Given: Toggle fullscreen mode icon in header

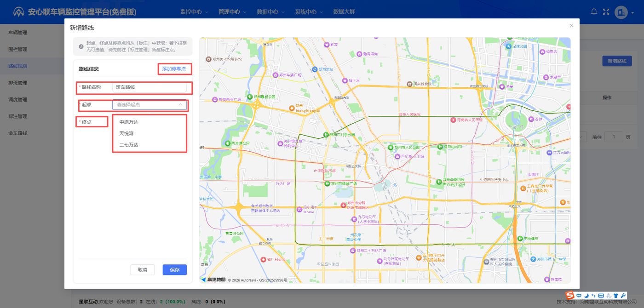Looking at the screenshot, I should coord(606,11).
